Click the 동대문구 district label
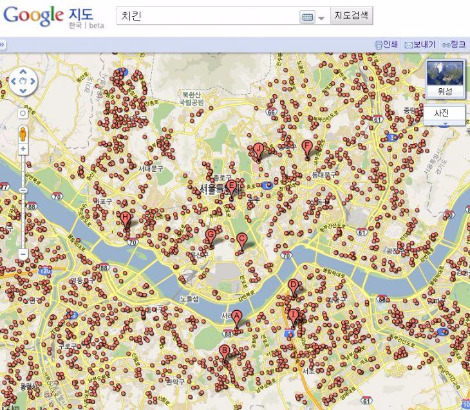The image size is (470, 410). (x=323, y=174)
